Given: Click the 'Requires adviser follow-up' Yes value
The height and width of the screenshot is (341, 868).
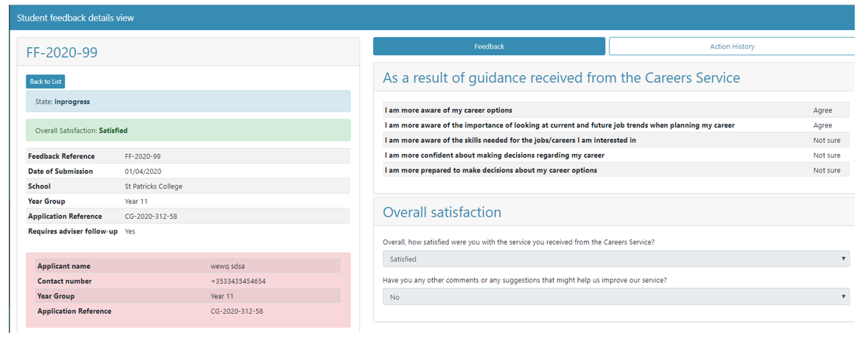Looking at the screenshot, I should (130, 231).
